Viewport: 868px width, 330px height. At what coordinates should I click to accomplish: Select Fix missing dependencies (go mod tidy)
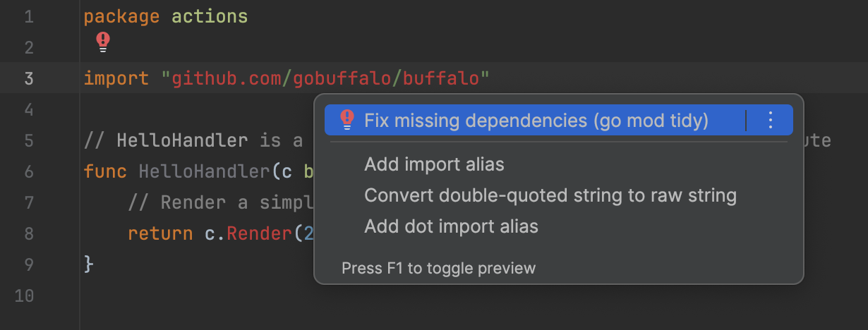[536, 121]
